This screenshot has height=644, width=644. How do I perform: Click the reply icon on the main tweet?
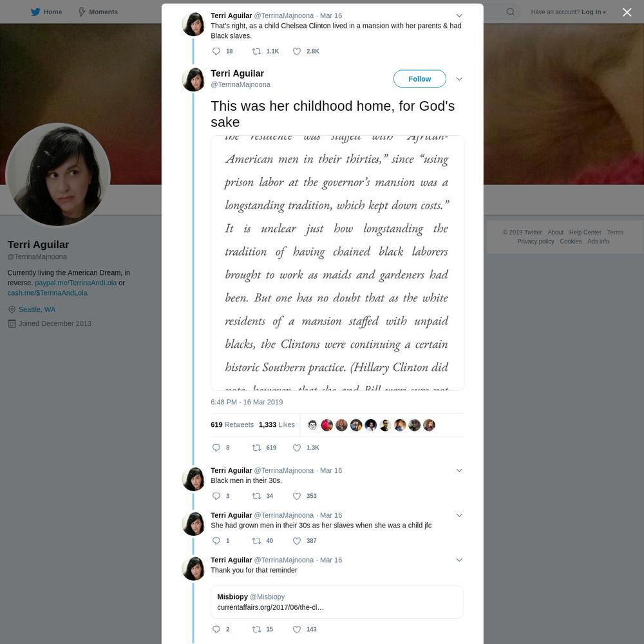tap(216, 448)
